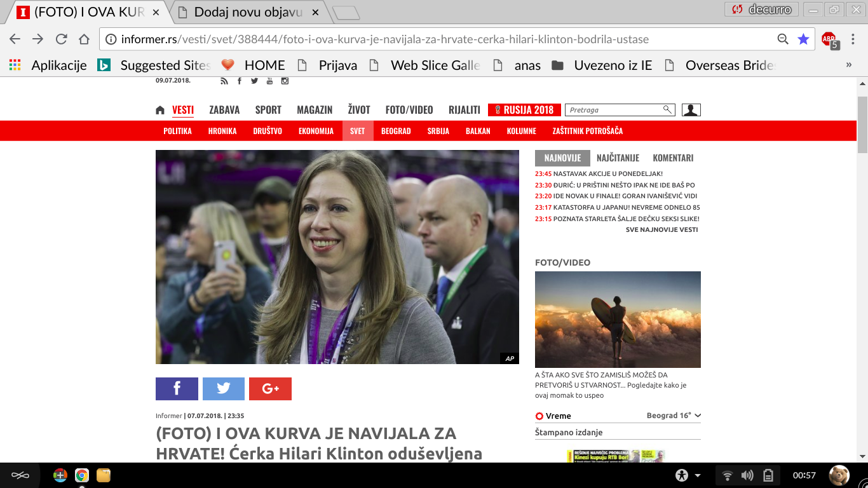The height and width of the screenshot is (488, 868).
Task: Go to Informer home via house icon
Action: (160, 110)
